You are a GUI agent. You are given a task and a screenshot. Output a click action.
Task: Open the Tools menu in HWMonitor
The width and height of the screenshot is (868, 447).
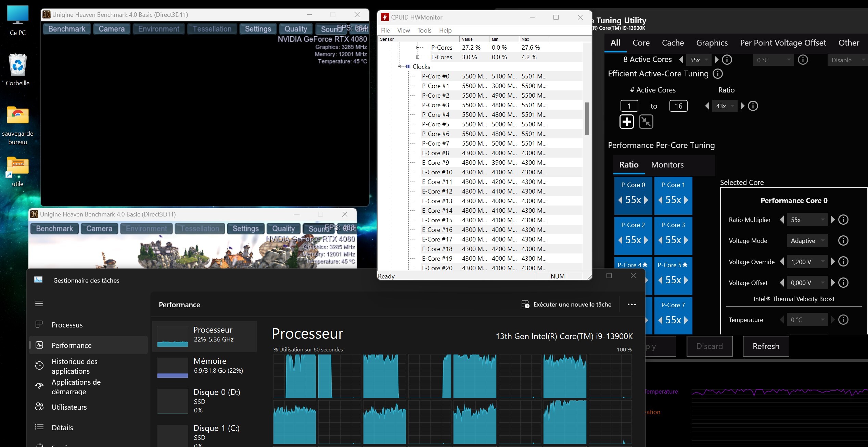(424, 30)
